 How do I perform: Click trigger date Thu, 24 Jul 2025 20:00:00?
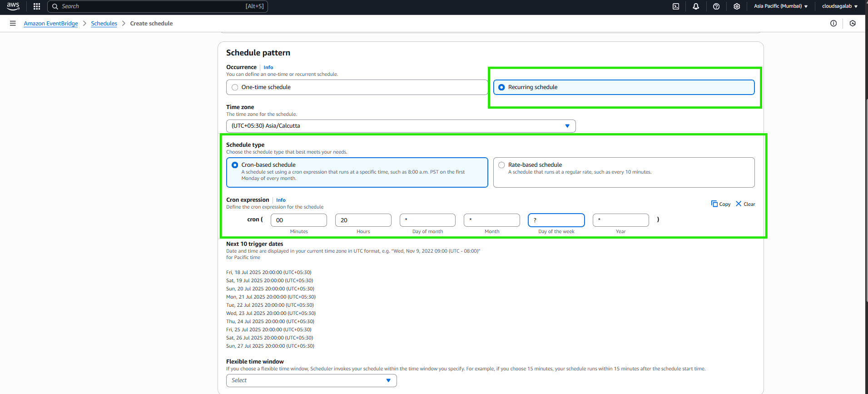(270, 322)
